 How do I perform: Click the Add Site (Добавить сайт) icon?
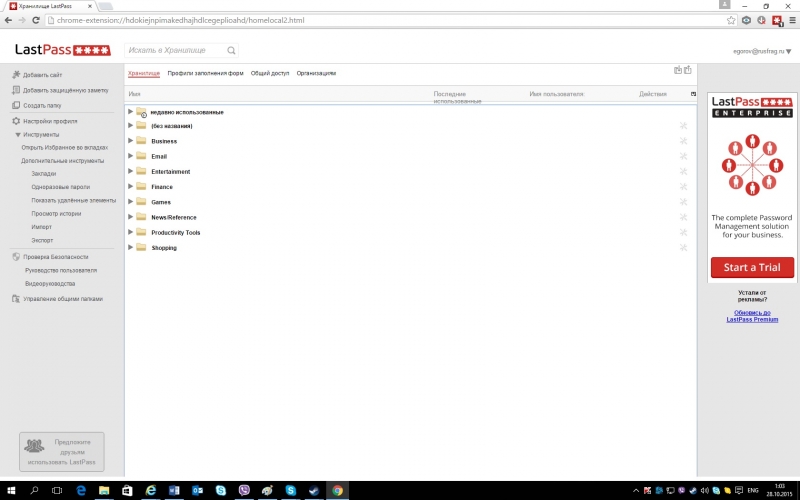(x=16, y=74)
